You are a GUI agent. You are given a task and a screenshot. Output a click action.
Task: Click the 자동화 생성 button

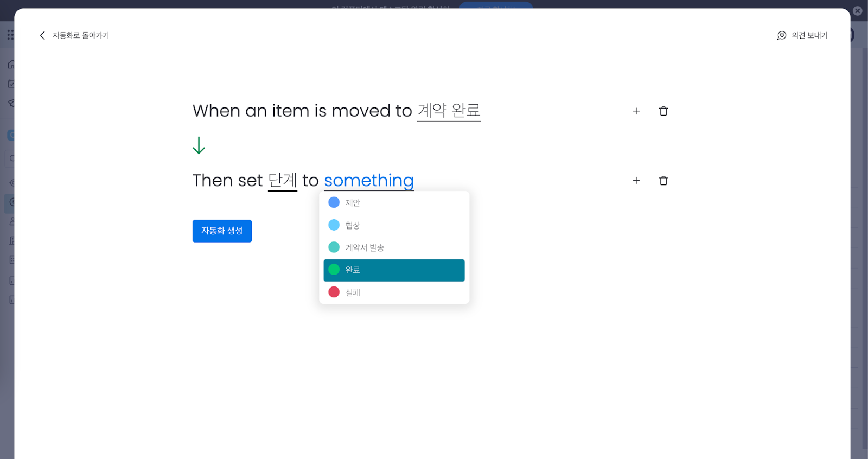click(x=222, y=231)
